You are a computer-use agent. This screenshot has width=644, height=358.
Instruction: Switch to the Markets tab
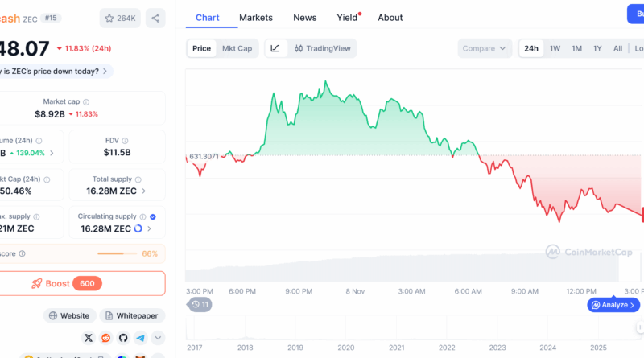coord(256,17)
